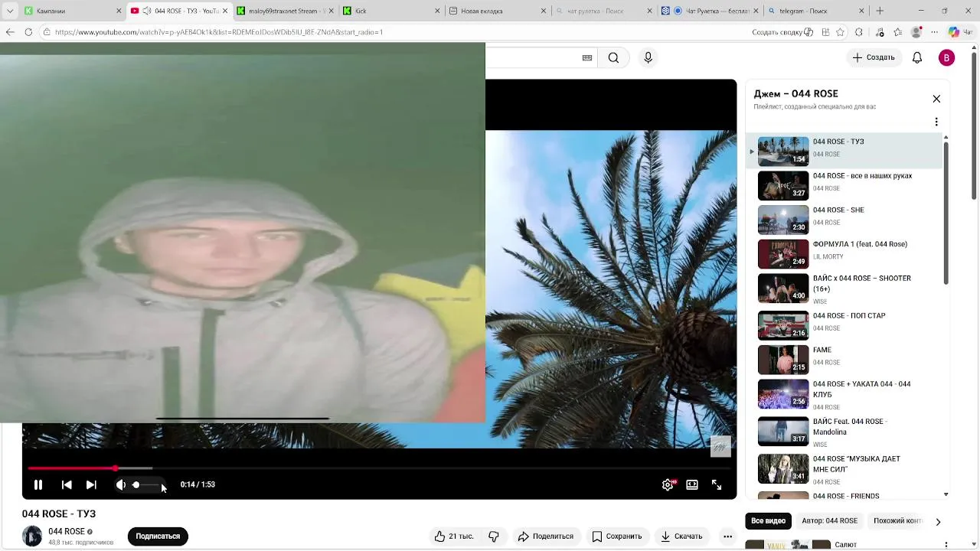Select the 'Все видео' filter chip
The height and width of the screenshot is (551, 980).
click(768, 521)
